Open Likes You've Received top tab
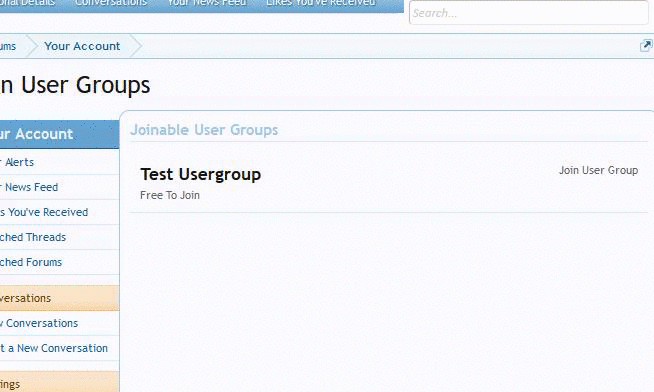This screenshot has height=392, width=654. 321,3
